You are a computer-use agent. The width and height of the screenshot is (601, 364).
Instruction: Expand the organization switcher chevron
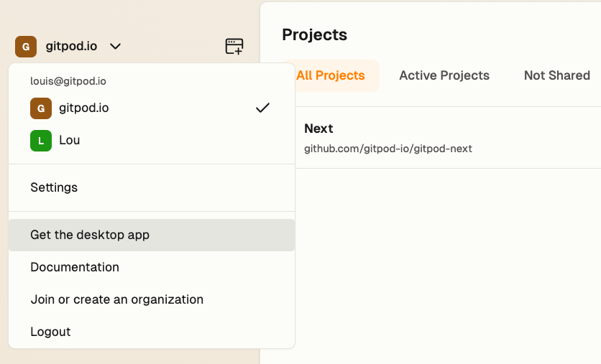(115, 47)
